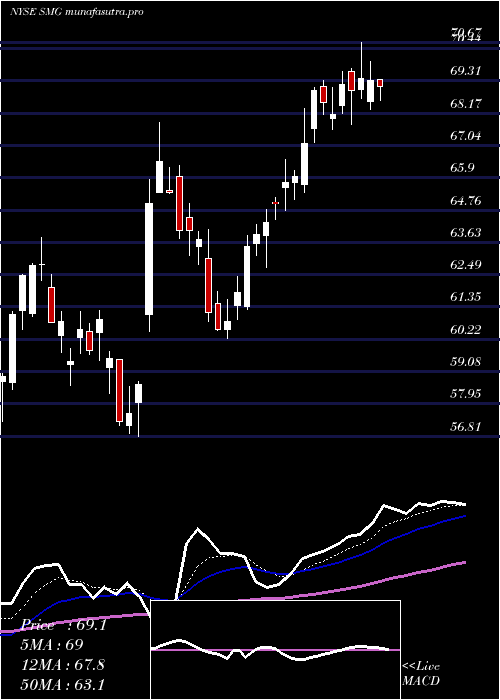
Task: Click the MACD inset chart panel
Action: tap(275, 650)
